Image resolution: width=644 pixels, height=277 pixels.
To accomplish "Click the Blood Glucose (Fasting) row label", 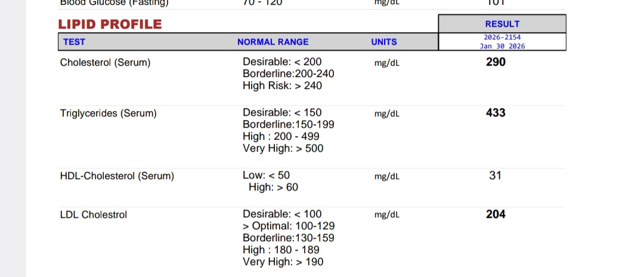I will tap(114, 4).
